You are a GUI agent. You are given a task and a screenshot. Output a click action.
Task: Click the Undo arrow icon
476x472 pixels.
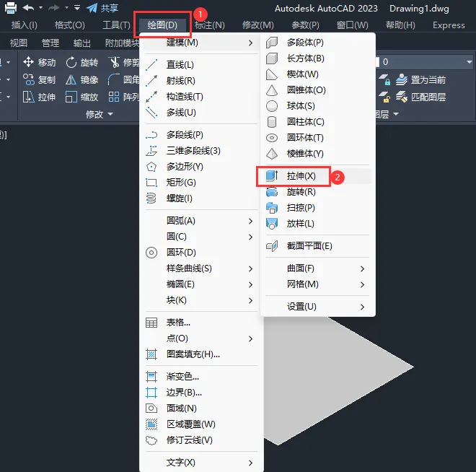28,8
